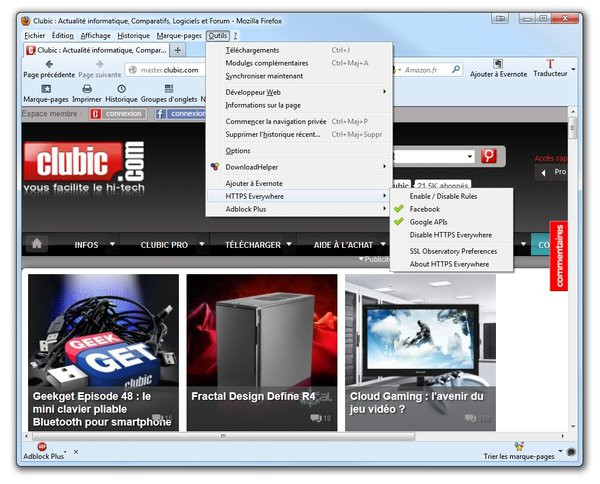The image size is (600, 484).
Task: Click the Imprimer printer icon
Action: pyautogui.click(x=87, y=89)
